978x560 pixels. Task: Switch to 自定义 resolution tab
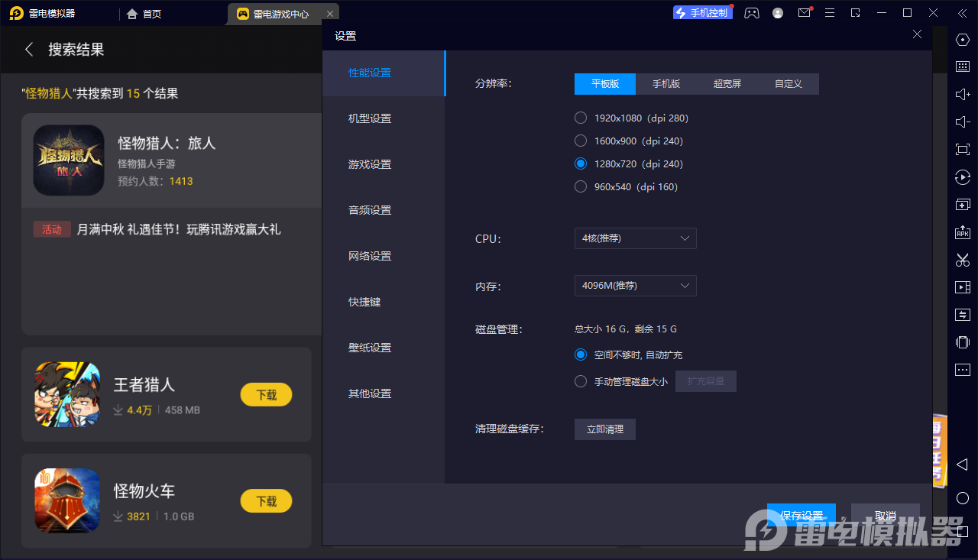[789, 84]
